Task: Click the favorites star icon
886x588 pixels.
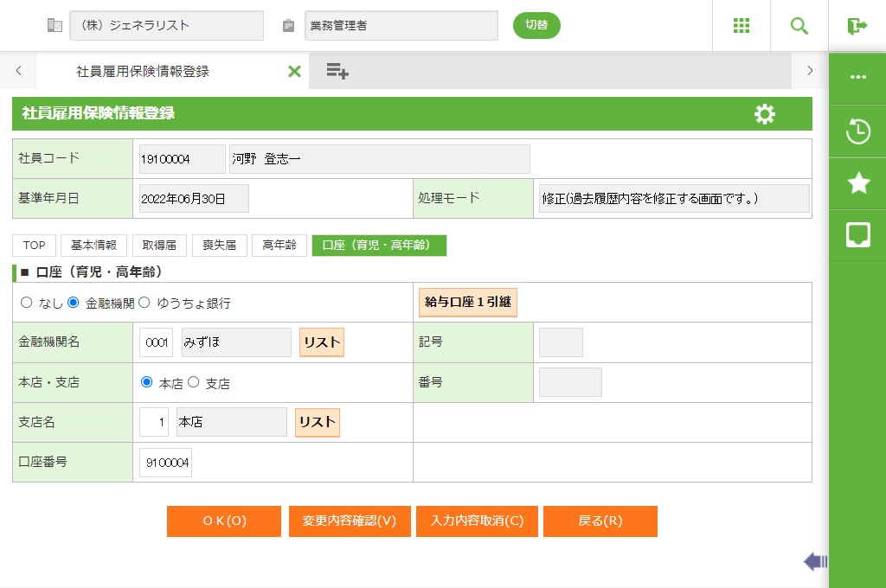Action: 857,182
